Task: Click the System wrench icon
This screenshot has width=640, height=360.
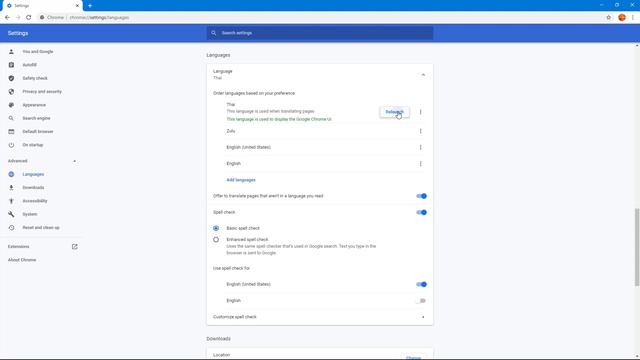Action: pos(11,214)
